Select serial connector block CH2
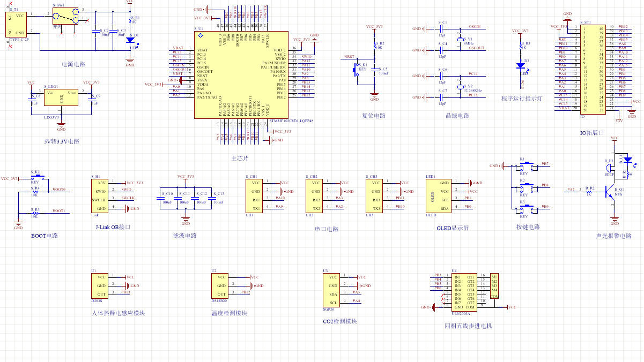The width and height of the screenshot is (644, 362). (314, 195)
